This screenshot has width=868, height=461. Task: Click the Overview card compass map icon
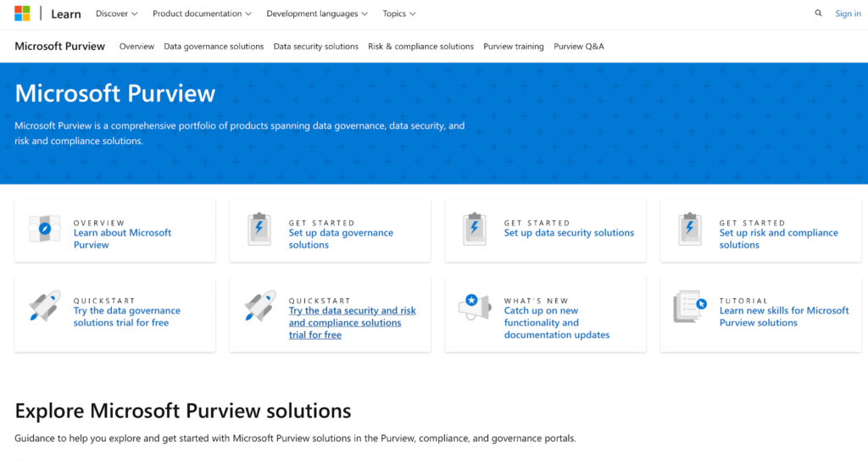[44, 229]
